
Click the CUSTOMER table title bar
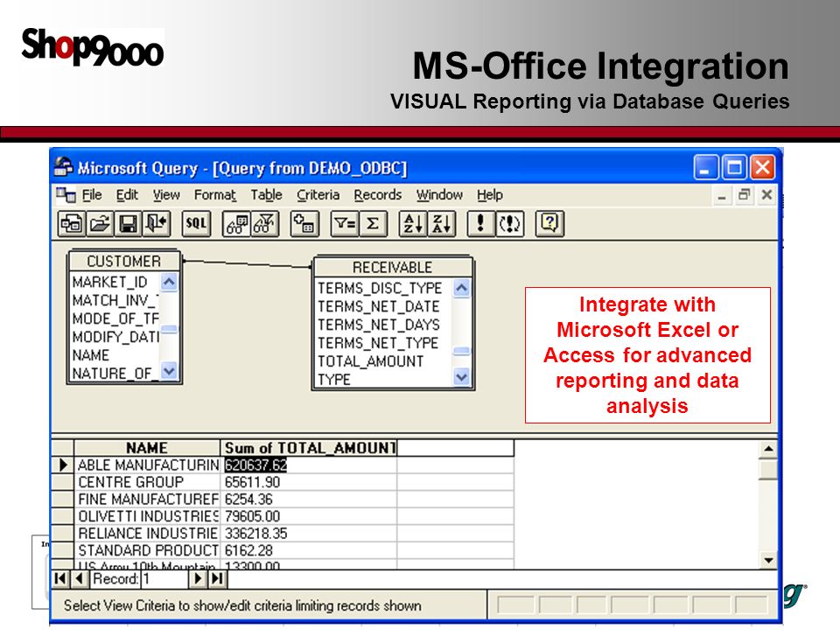(123, 261)
